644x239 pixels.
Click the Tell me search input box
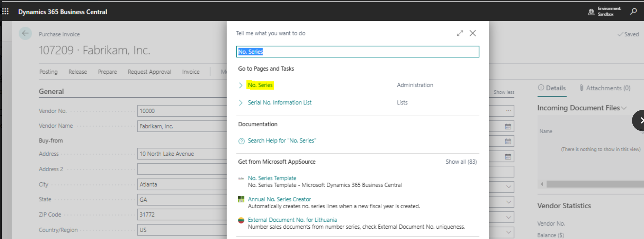pos(357,51)
